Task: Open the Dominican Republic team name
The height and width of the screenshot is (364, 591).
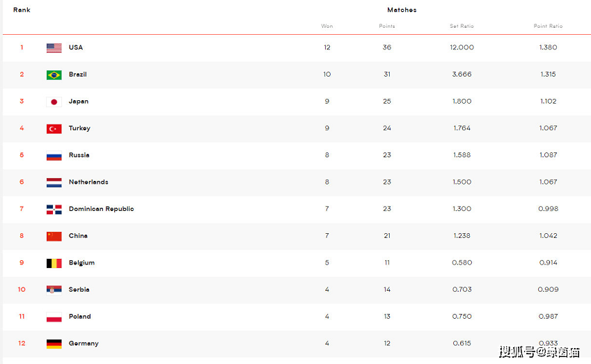Action: 102,209
